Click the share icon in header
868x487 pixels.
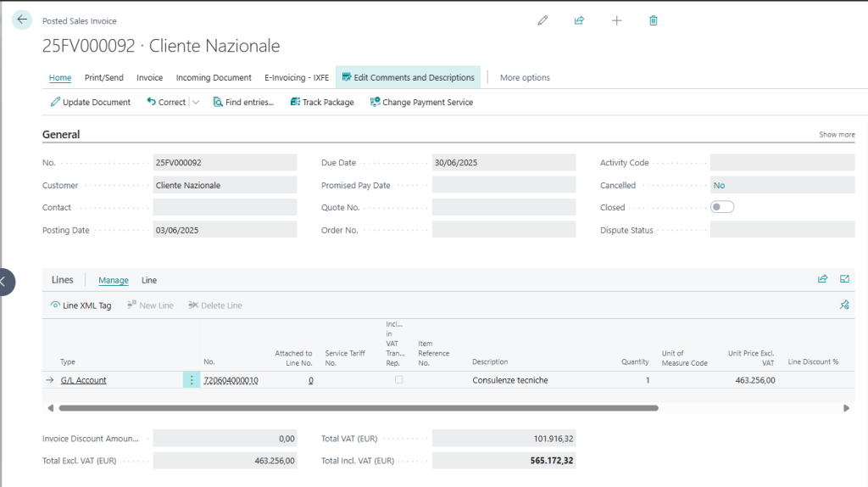click(579, 20)
